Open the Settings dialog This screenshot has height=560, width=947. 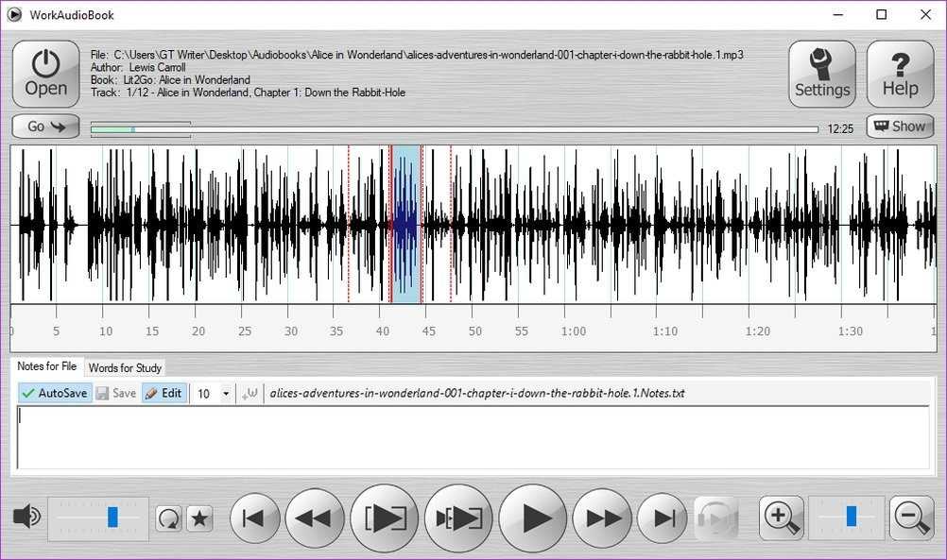[x=821, y=74]
